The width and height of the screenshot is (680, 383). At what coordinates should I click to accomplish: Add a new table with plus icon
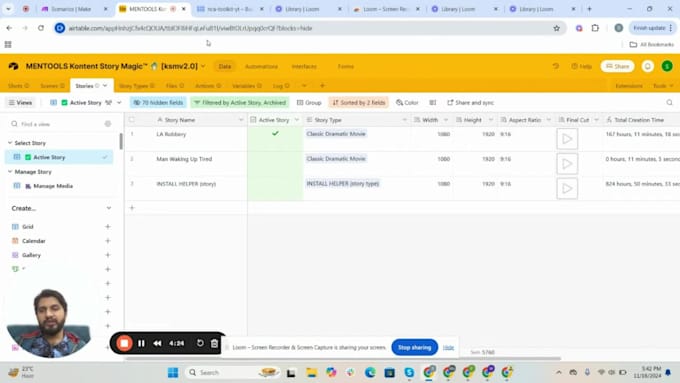point(322,86)
